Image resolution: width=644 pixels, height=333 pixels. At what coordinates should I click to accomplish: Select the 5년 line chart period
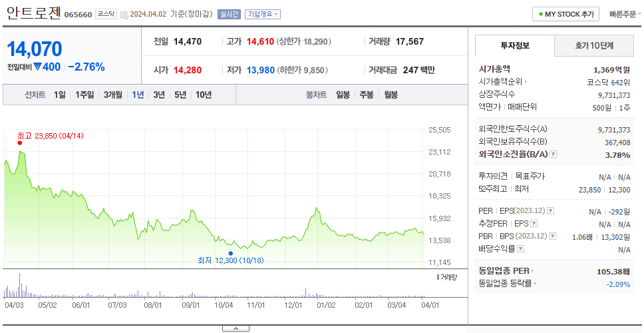pos(180,95)
